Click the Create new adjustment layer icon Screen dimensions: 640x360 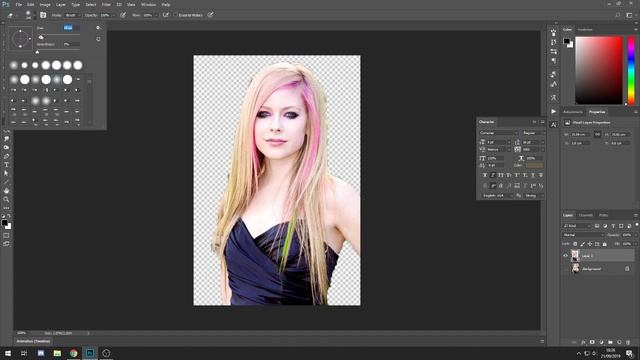point(601,342)
